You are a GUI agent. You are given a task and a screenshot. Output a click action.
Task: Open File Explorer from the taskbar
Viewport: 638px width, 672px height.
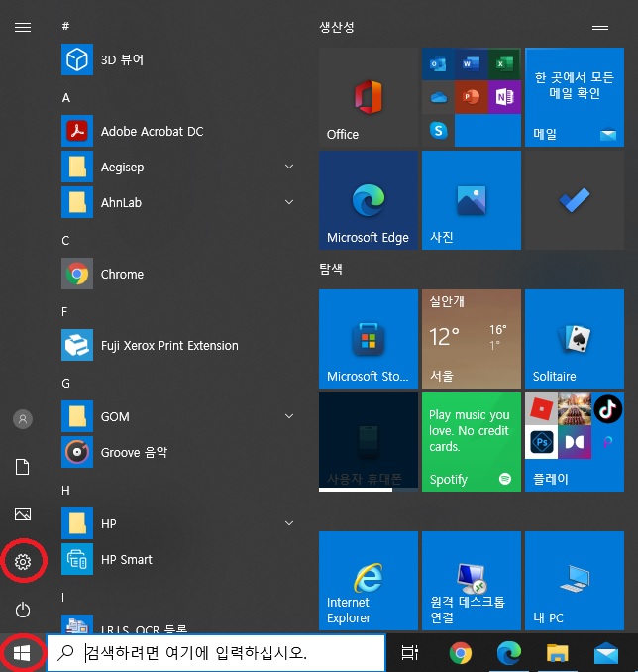pyautogui.click(x=558, y=653)
